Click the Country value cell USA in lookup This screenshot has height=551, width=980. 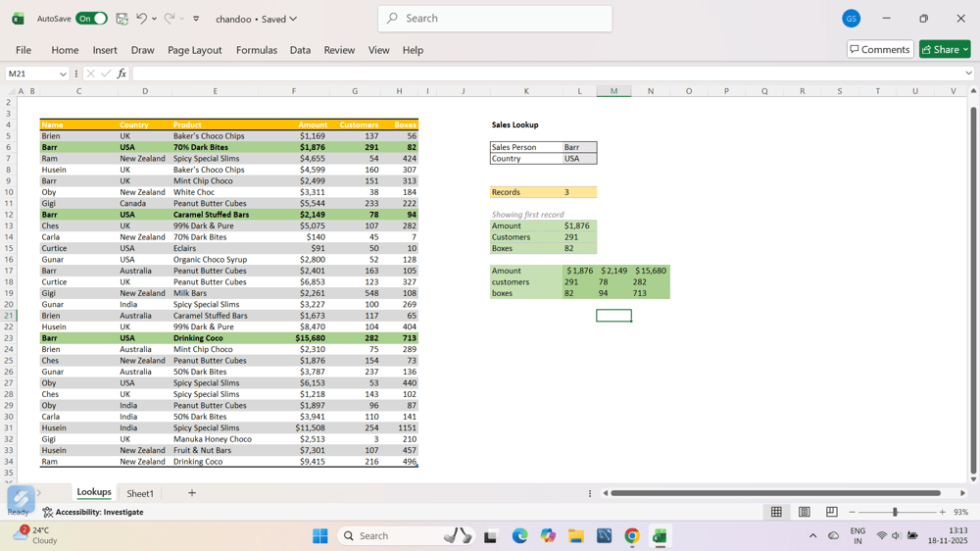[x=579, y=159]
